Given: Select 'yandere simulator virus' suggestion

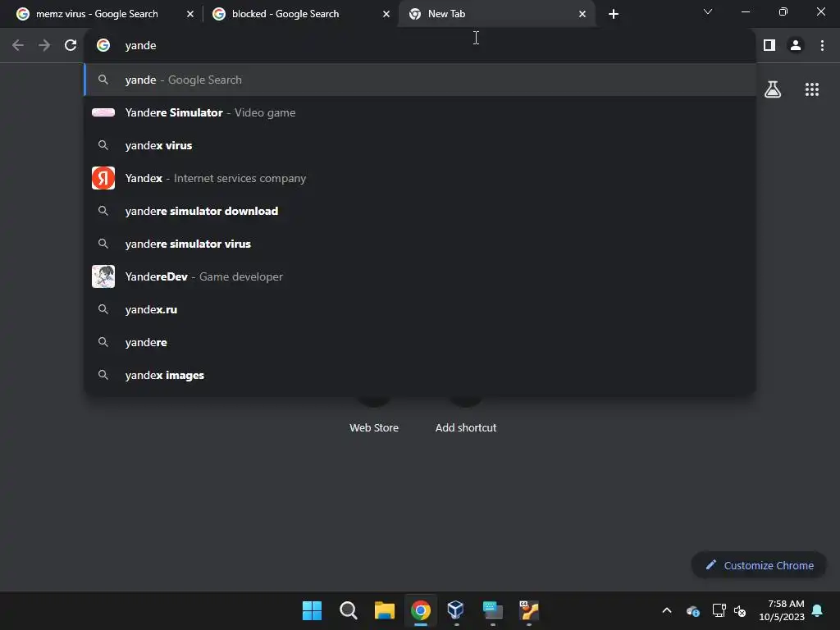Looking at the screenshot, I should click(x=421, y=244).
